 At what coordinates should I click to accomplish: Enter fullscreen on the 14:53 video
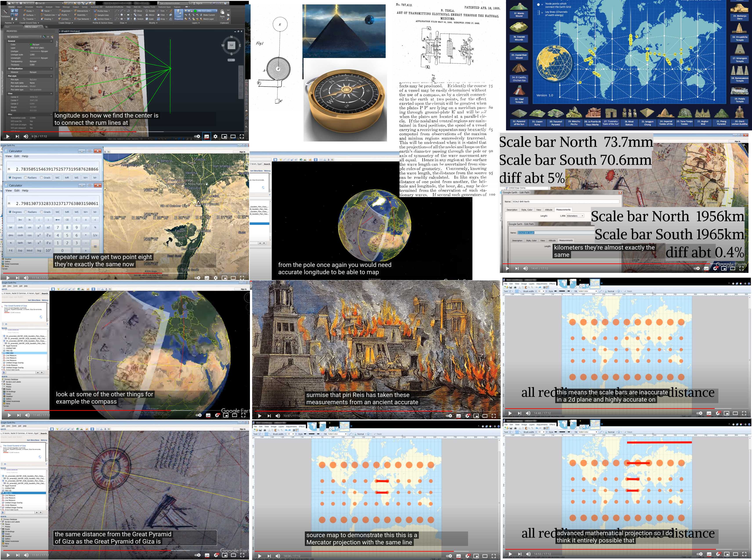pyautogui.click(x=744, y=554)
